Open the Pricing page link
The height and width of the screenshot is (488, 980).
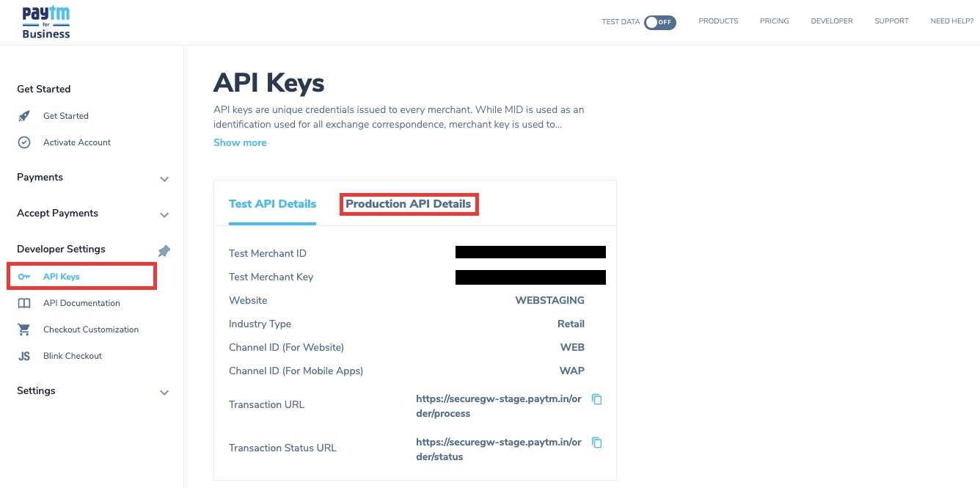pyautogui.click(x=774, y=21)
